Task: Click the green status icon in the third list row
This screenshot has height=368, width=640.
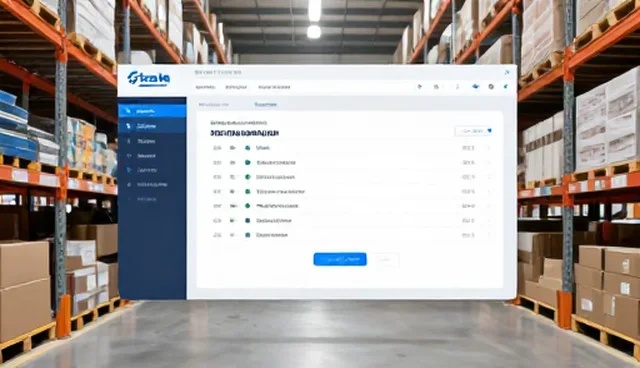Action: pos(247,177)
